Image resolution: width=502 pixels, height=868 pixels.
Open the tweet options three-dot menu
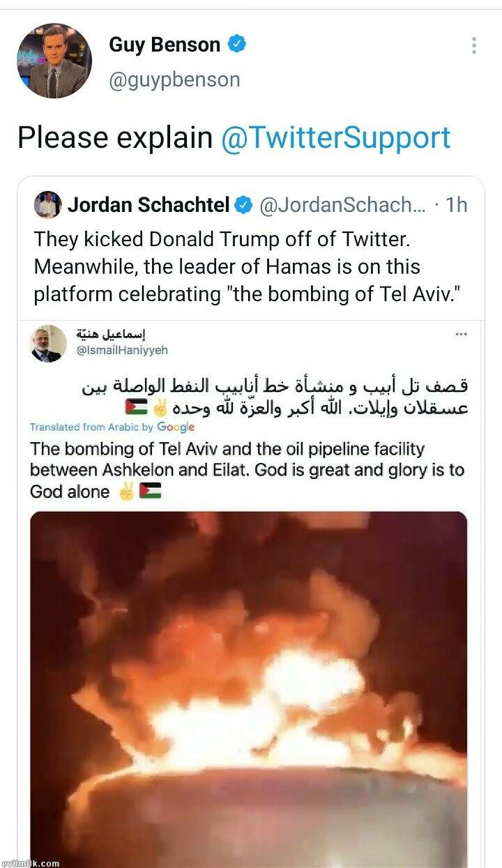click(x=473, y=46)
